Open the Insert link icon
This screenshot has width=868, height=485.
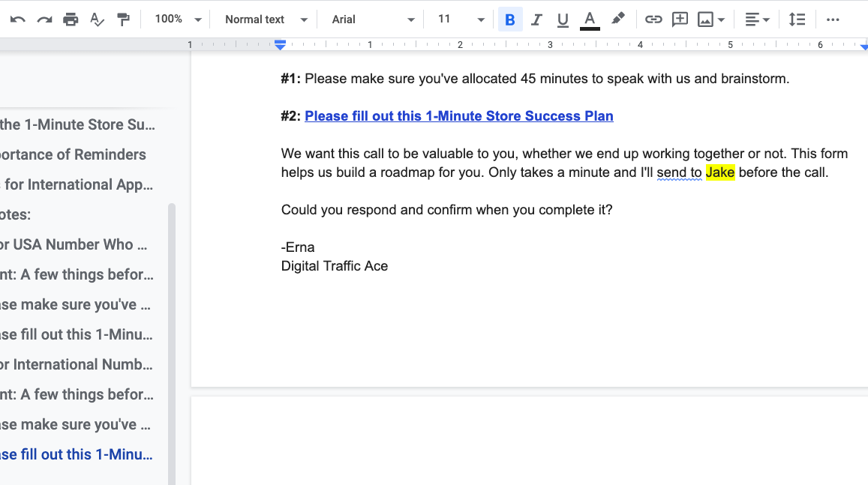[653, 19]
